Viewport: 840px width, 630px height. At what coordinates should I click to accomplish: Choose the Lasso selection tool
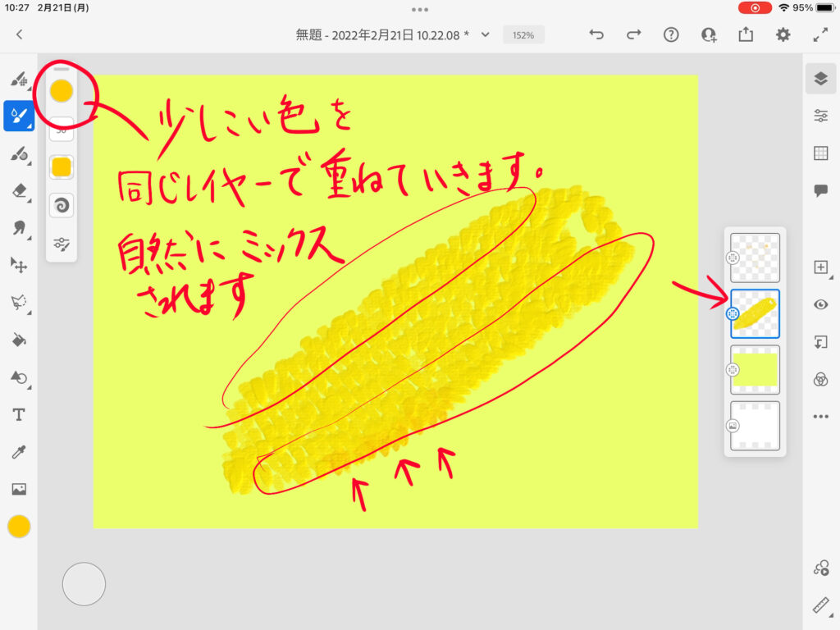tap(18, 302)
